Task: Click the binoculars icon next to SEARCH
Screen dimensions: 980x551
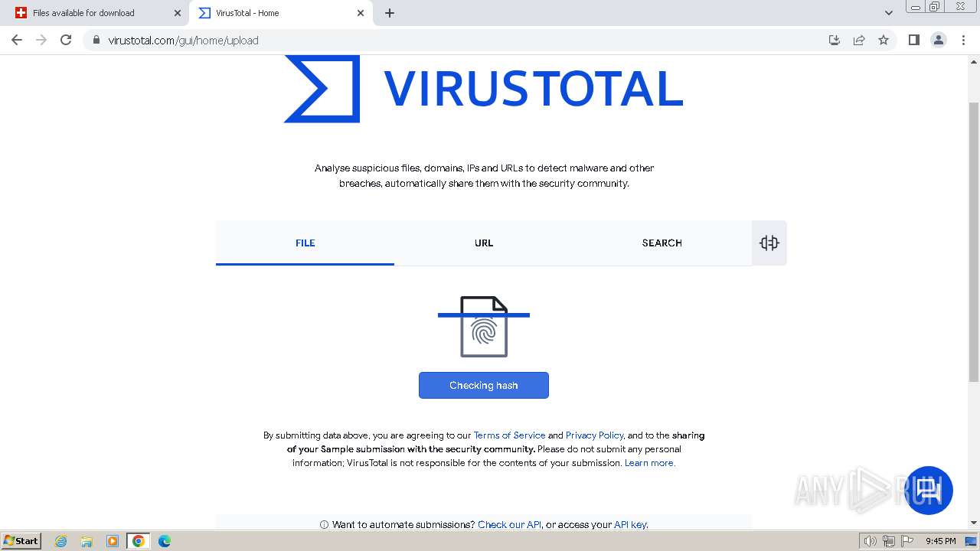Action: [769, 243]
